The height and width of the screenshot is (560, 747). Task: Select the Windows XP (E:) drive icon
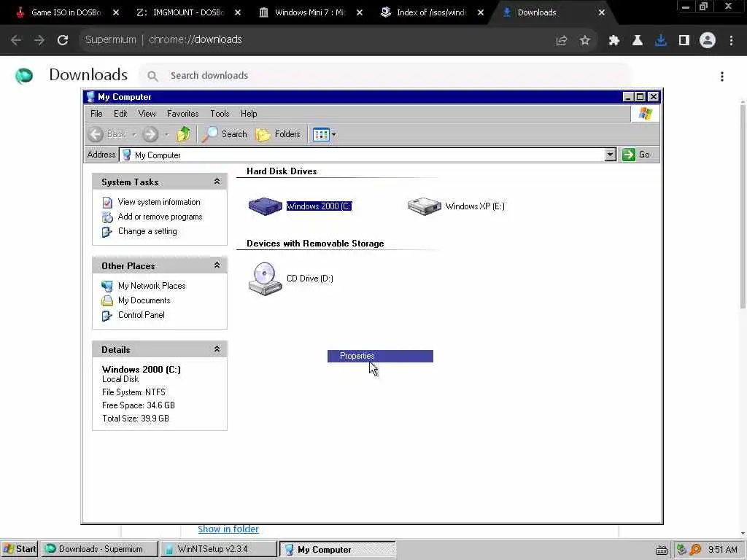(x=424, y=206)
